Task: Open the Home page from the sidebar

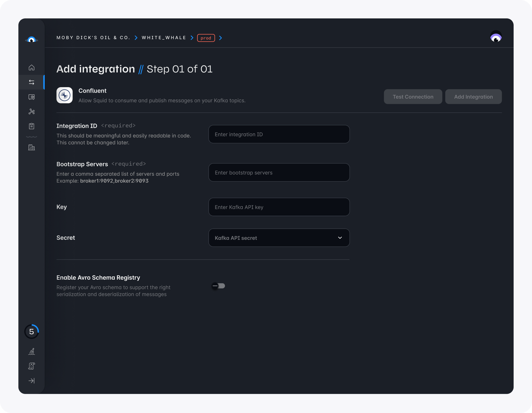Action: point(32,68)
